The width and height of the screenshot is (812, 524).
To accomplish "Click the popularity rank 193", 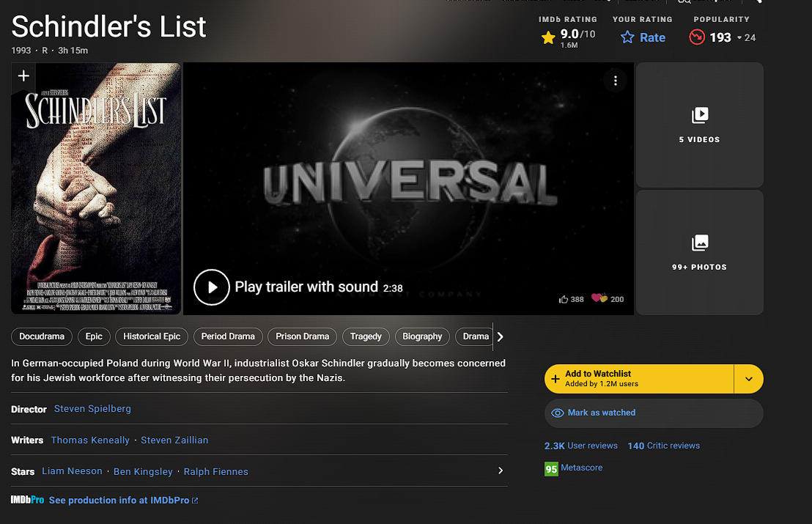I will (x=720, y=38).
